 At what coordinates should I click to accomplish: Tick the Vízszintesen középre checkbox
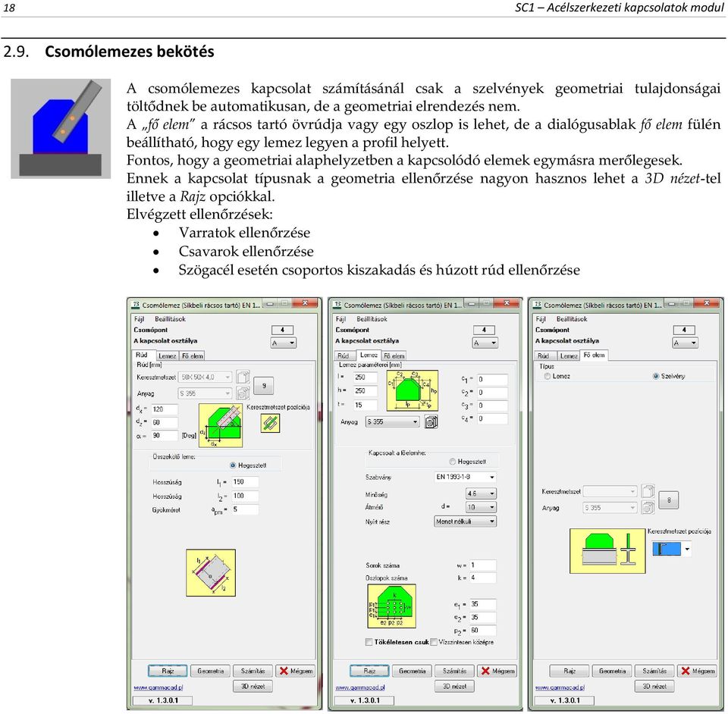(x=434, y=642)
